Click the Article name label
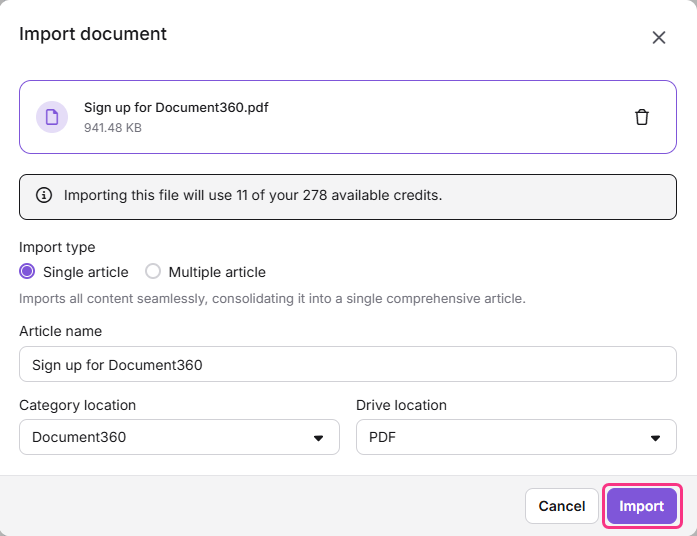Screen dimensions: 697x536 coord(60,331)
